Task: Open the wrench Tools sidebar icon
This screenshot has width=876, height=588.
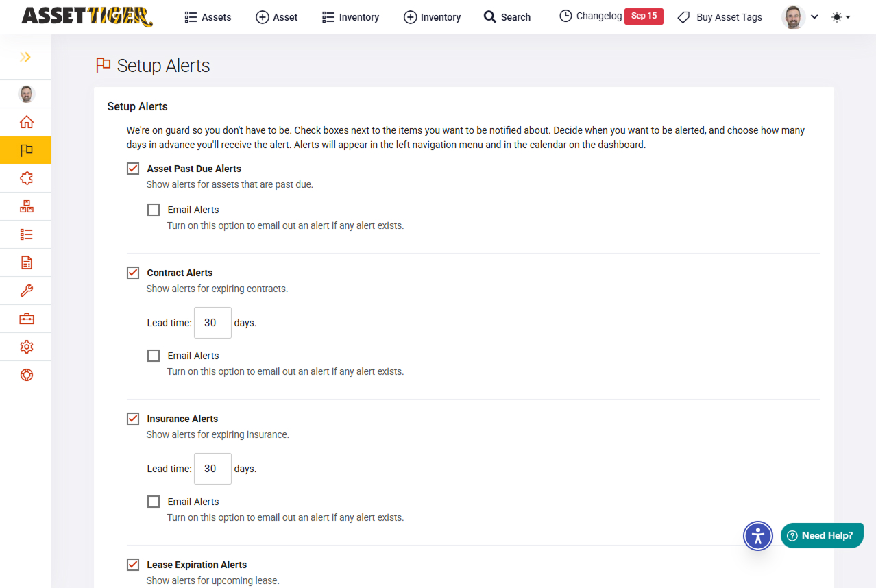Action: (x=26, y=291)
